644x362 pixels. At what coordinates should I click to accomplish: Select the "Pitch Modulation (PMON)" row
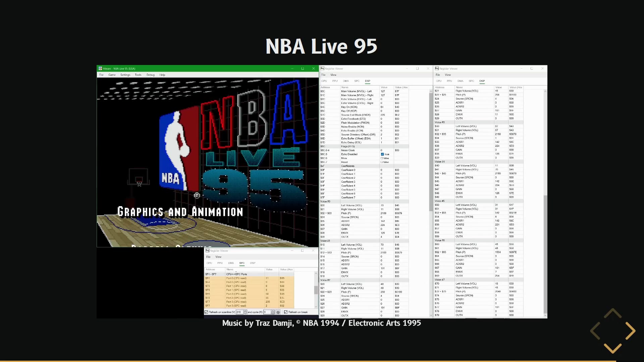tap(364, 123)
